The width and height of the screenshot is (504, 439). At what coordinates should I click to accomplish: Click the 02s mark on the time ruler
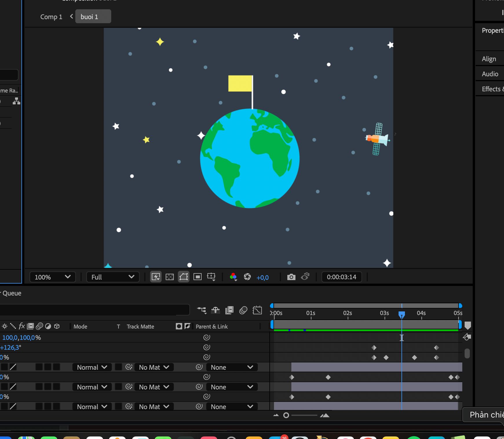(348, 313)
